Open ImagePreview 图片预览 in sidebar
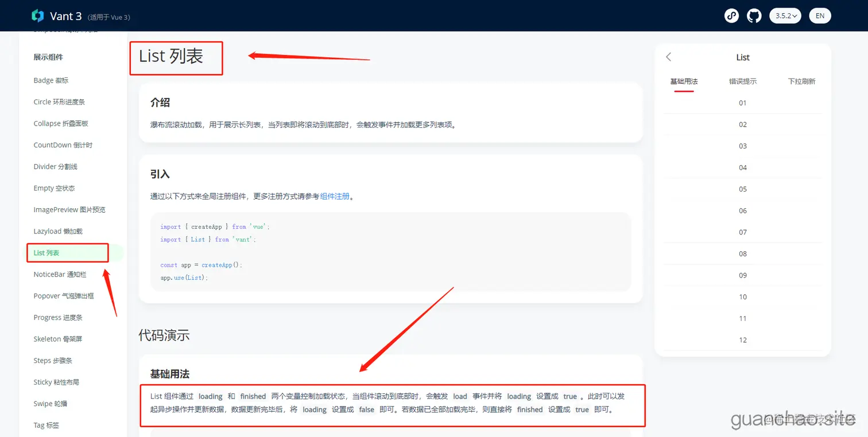The height and width of the screenshot is (437, 868). point(69,210)
